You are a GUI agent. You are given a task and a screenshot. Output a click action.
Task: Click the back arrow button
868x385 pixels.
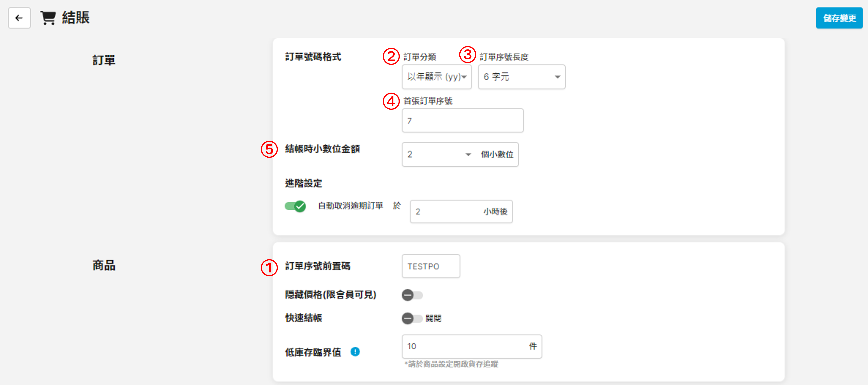19,18
